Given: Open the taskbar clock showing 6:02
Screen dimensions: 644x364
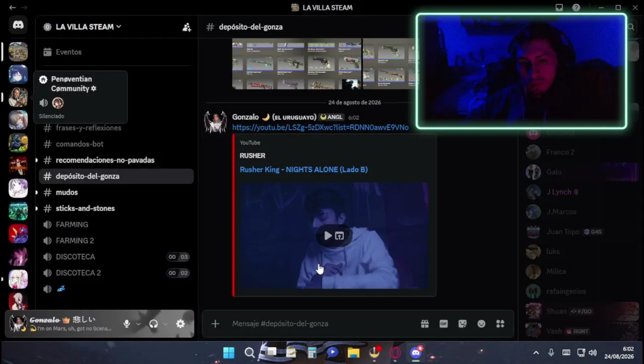Looking at the screenshot, I should pos(619,352).
